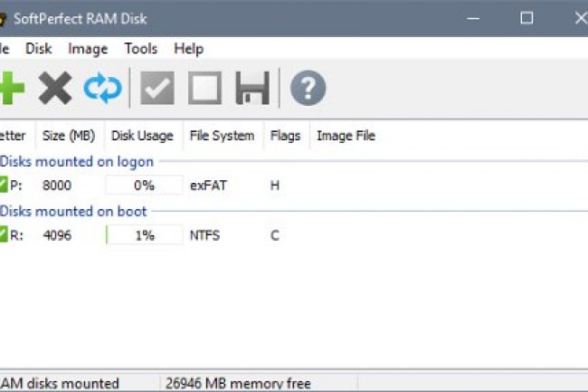The width and height of the screenshot is (588, 392).
Task: Select the exFAT 8000 MB disk row
Action: 208,186
